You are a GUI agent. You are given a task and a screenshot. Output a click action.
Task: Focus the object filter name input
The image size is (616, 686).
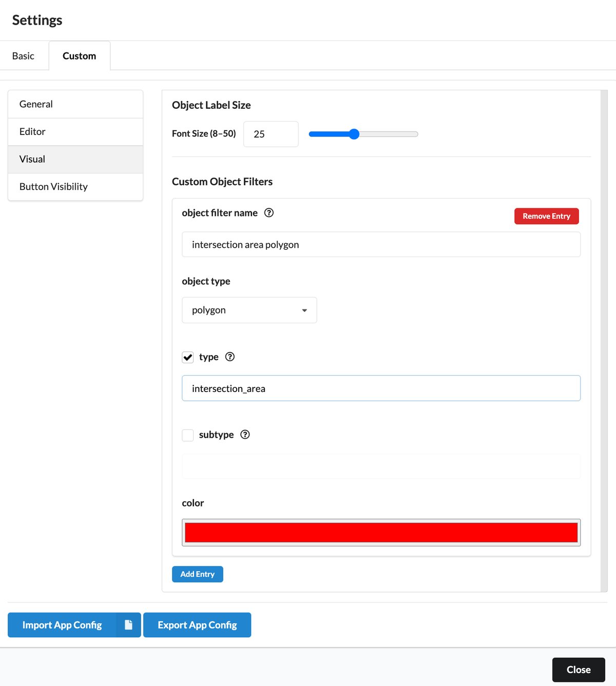point(381,245)
